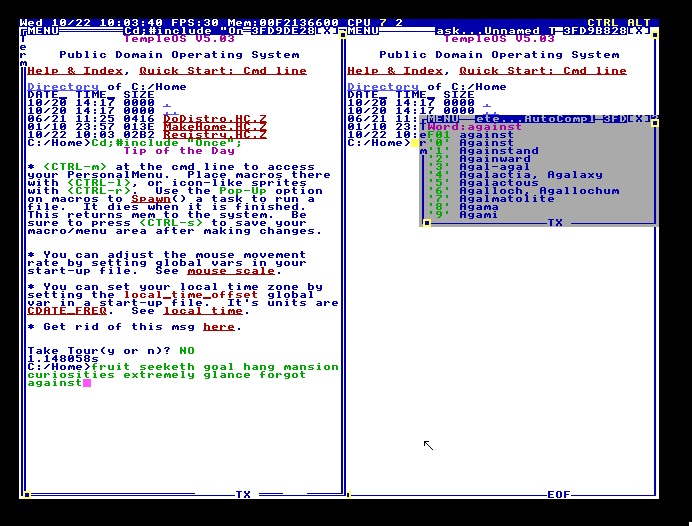Click Mem:00F2136600 in top status bar
The width and height of the screenshot is (692, 526).
coord(283,23)
